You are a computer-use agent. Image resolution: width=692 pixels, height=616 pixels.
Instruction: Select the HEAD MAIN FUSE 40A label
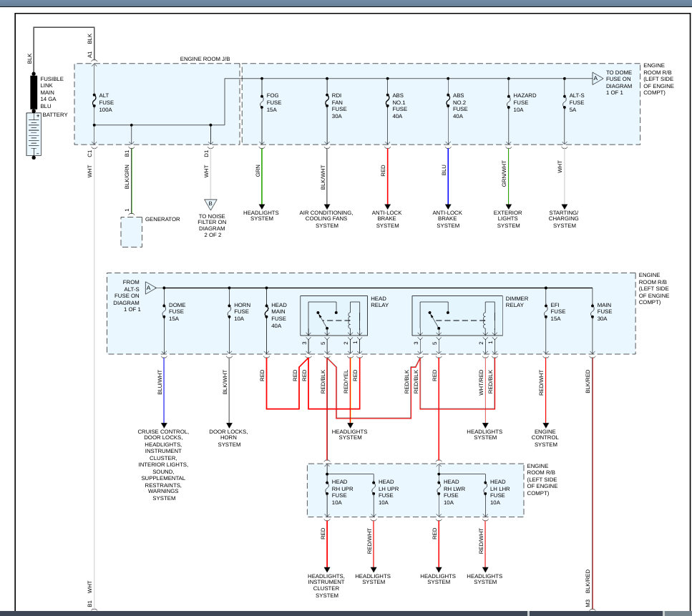click(278, 315)
